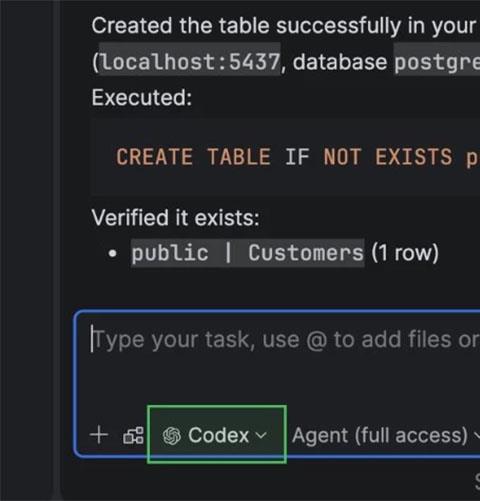Click the TABLE keyword in SQL snippet
480x501 pixels.
(239, 157)
